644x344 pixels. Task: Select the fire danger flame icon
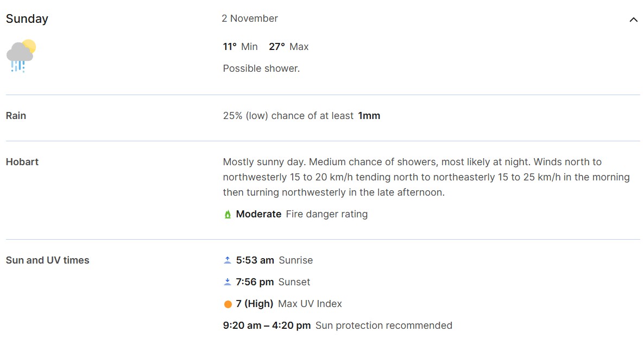(x=228, y=214)
